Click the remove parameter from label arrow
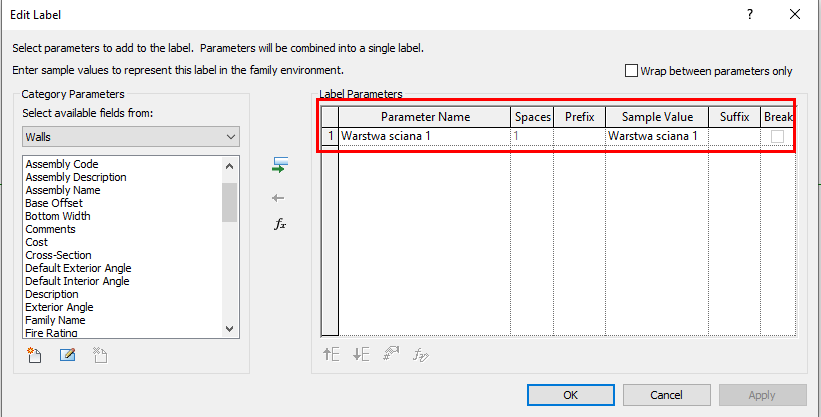Screen dimensions: 821x417 280,197
